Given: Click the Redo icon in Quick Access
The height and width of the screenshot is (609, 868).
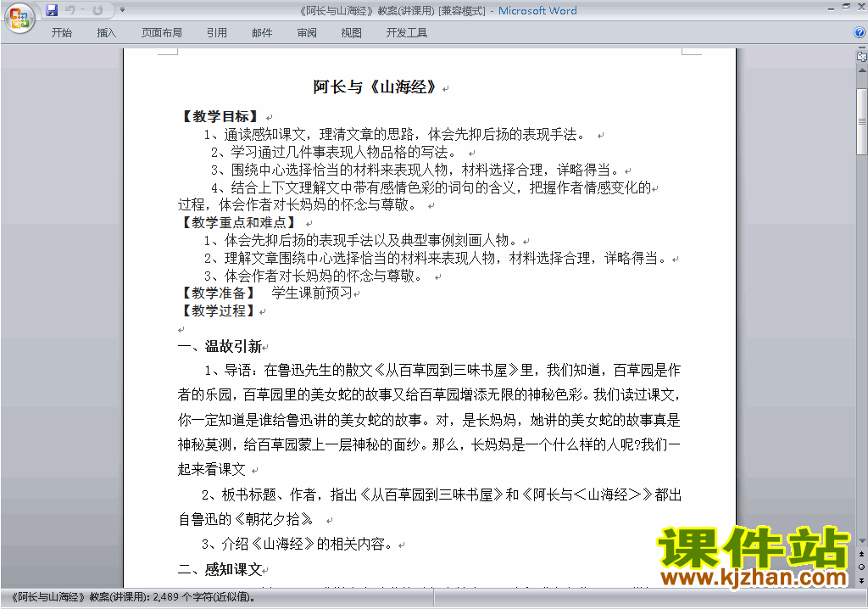Looking at the screenshot, I should (x=98, y=10).
